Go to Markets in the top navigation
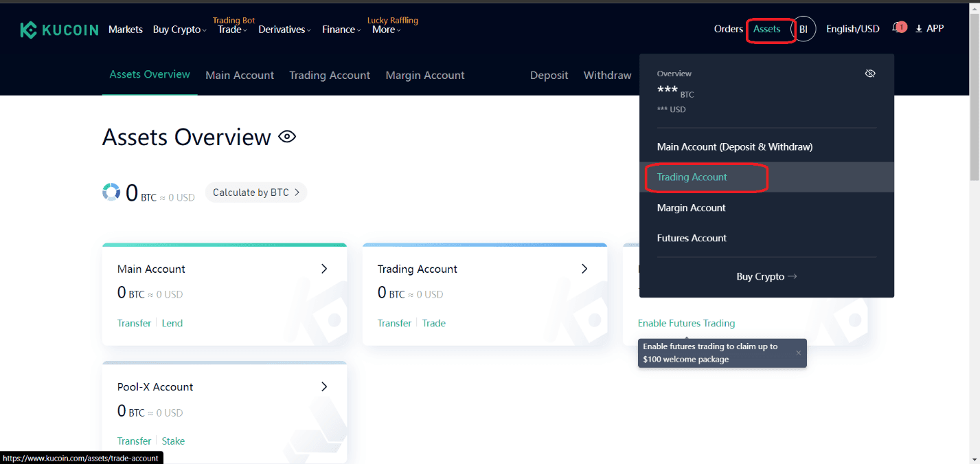 [126, 30]
